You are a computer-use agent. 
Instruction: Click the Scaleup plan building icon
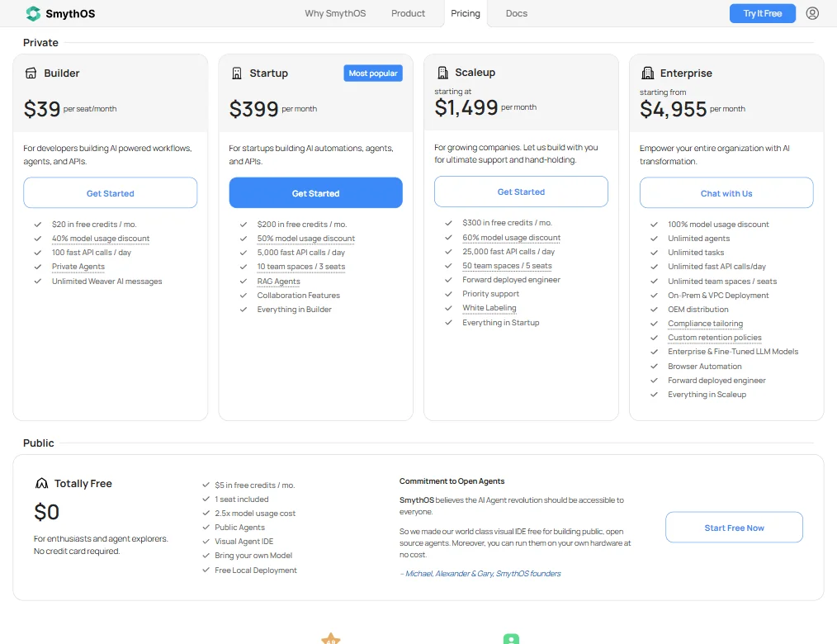pyautogui.click(x=442, y=72)
